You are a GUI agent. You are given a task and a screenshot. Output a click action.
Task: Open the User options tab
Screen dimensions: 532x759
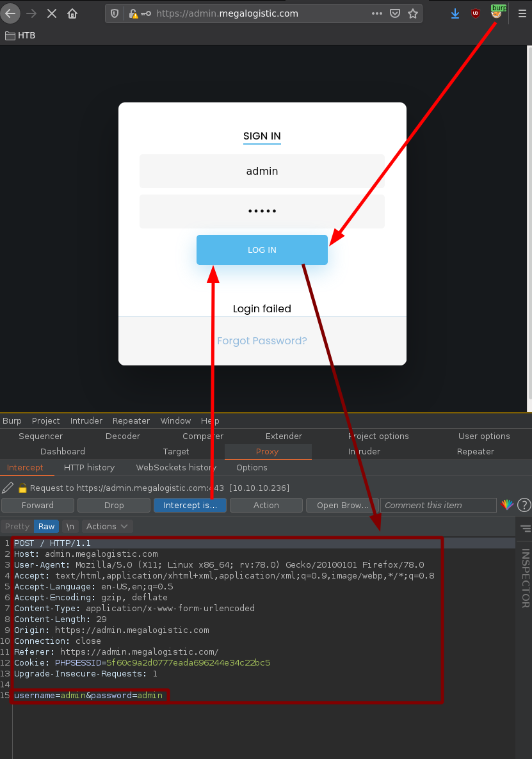pos(484,436)
